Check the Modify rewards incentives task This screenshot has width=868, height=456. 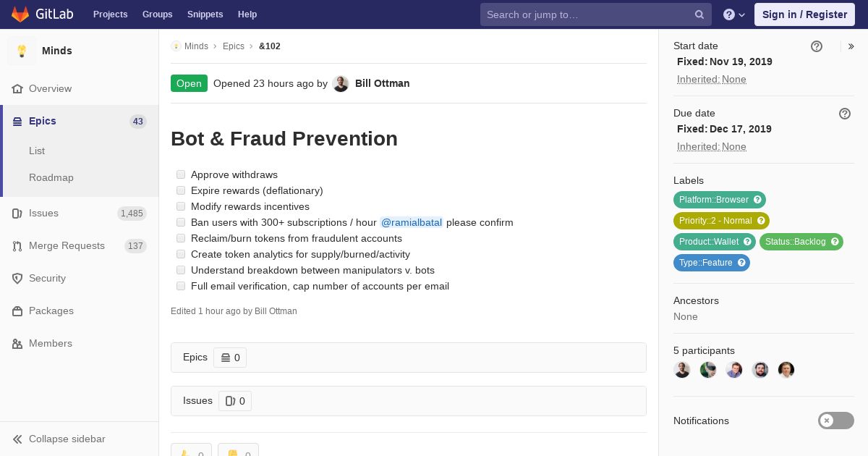(x=181, y=206)
